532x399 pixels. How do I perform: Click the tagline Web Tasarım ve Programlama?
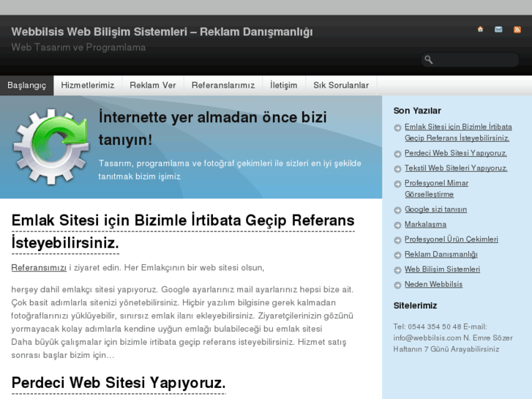point(78,47)
